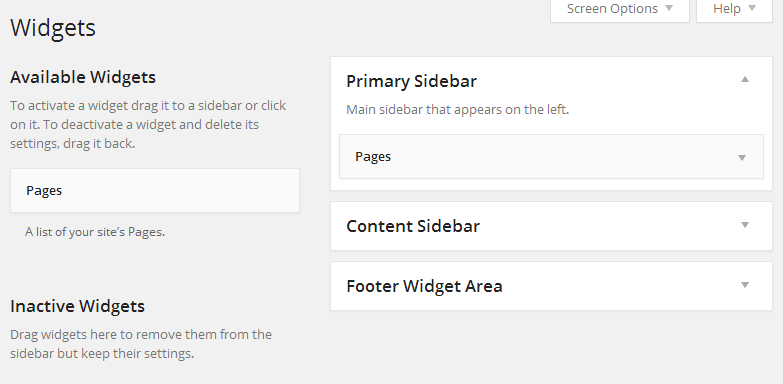783x384 pixels.
Task: Click the down arrow on Footer Widget Area
Action: (x=745, y=285)
